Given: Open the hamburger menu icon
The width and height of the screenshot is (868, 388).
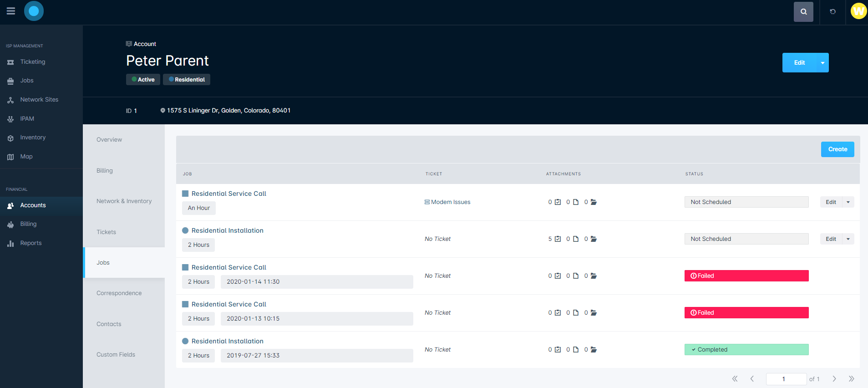Looking at the screenshot, I should tap(11, 11).
